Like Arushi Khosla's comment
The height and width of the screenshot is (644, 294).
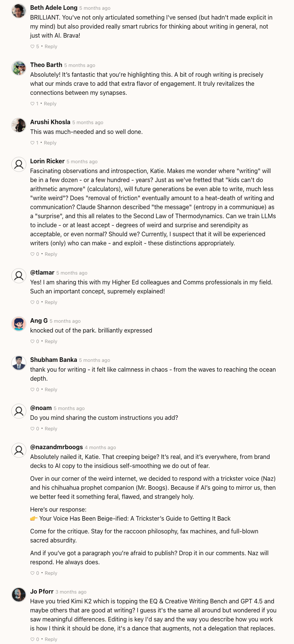coord(32,143)
